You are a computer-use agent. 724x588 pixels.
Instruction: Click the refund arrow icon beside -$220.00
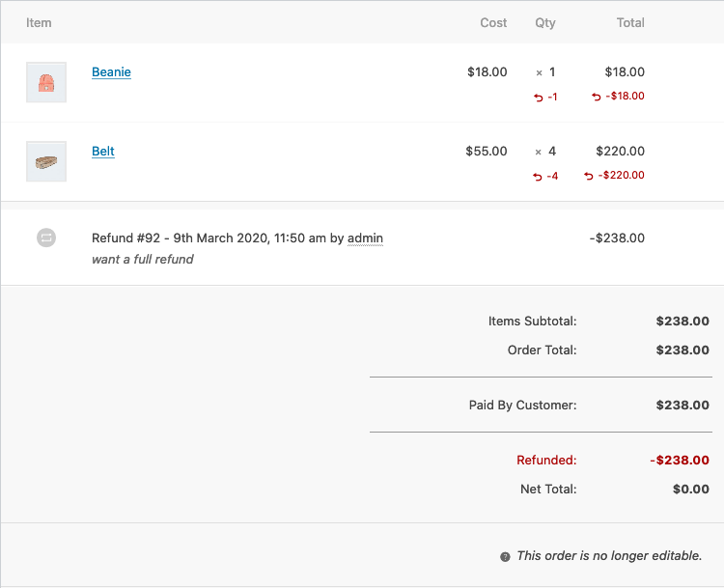[x=589, y=176]
